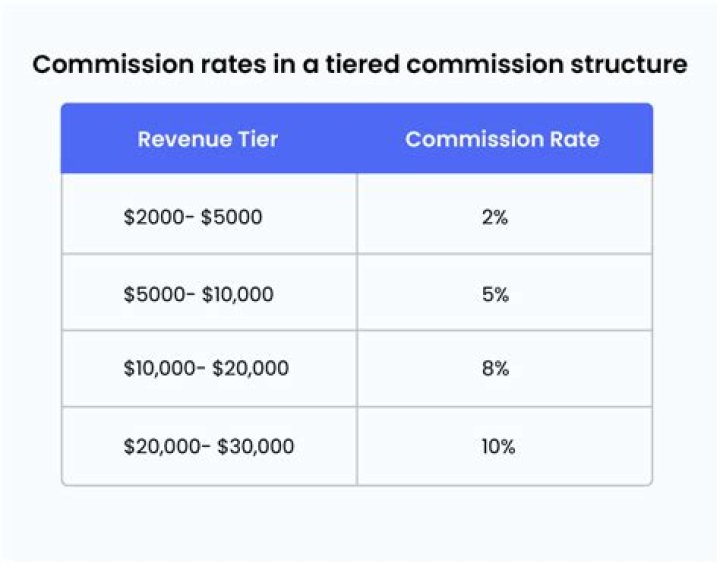Screen dimensions: 720x564
Task: Click the word "rates" in the title
Action: pos(200,65)
